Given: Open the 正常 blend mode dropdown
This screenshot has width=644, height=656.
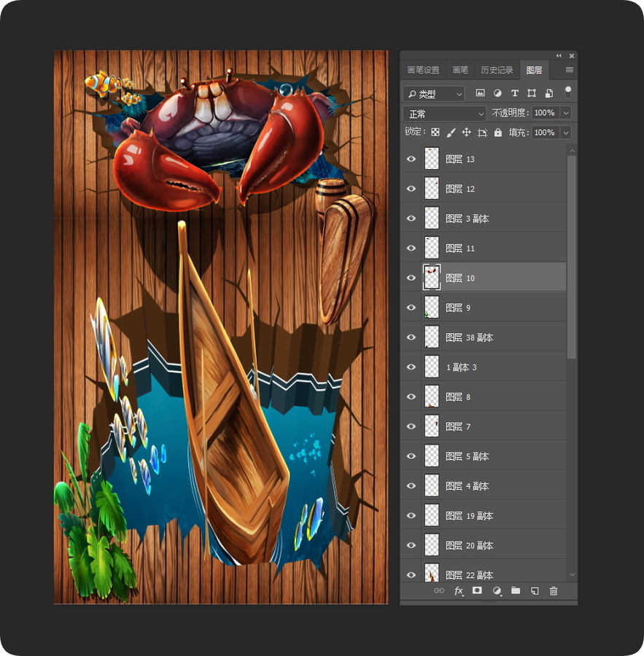Looking at the screenshot, I should [445, 114].
